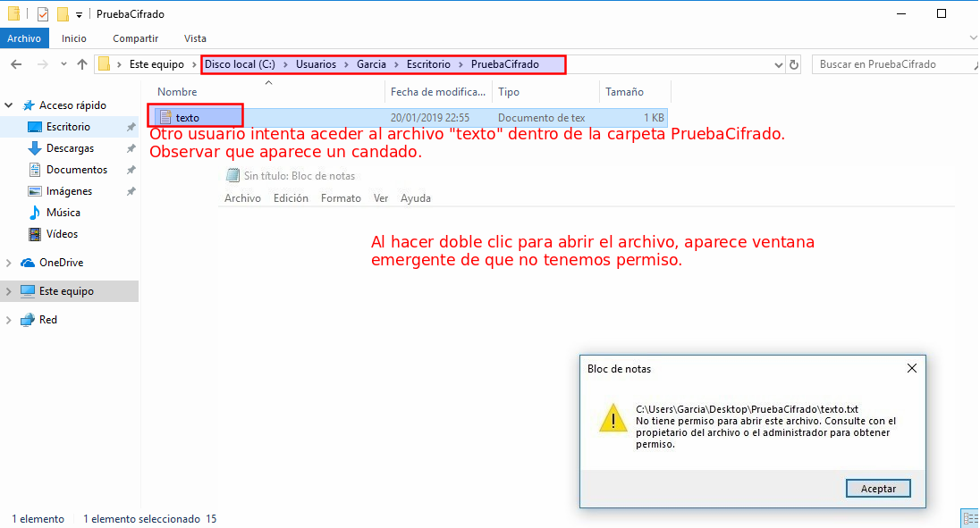Click the pin icon next to Documentos

(131, 170)
